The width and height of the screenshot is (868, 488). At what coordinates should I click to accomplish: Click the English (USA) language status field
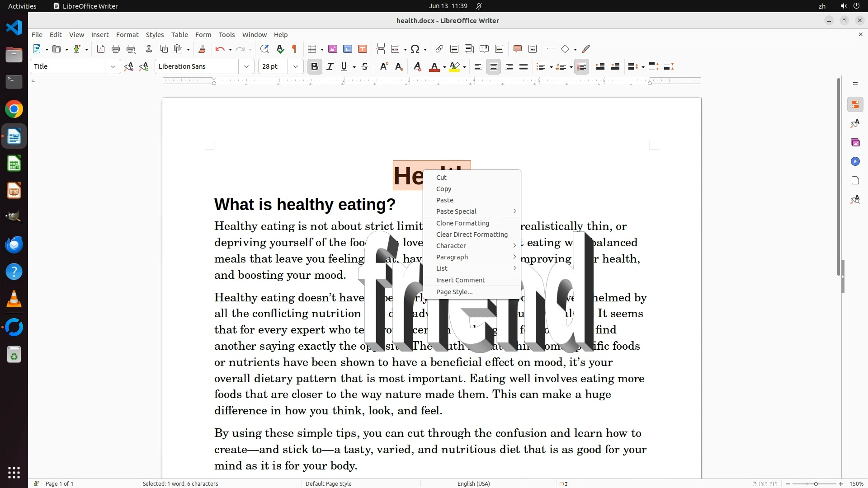(473, 484)
